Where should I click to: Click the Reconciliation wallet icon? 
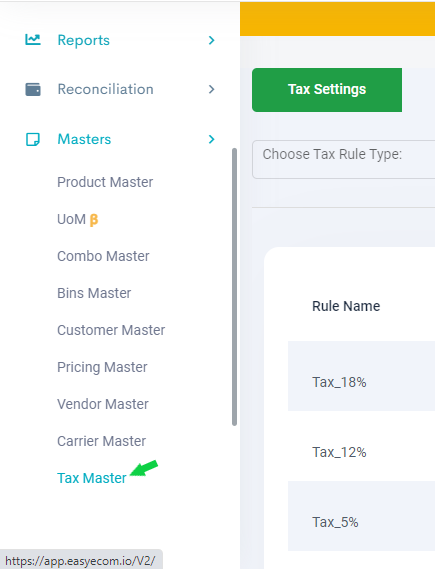click(33, 89)
